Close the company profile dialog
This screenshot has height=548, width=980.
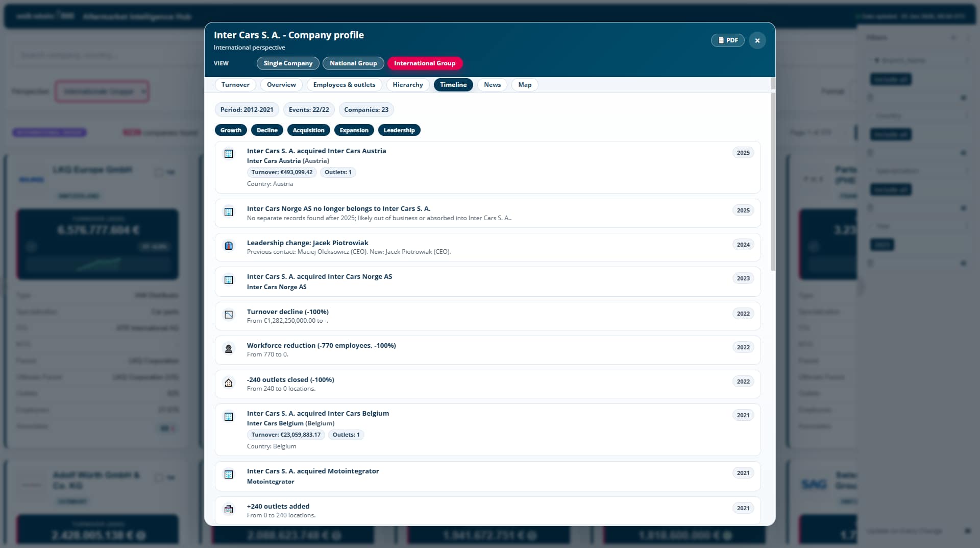click(757, 40)
